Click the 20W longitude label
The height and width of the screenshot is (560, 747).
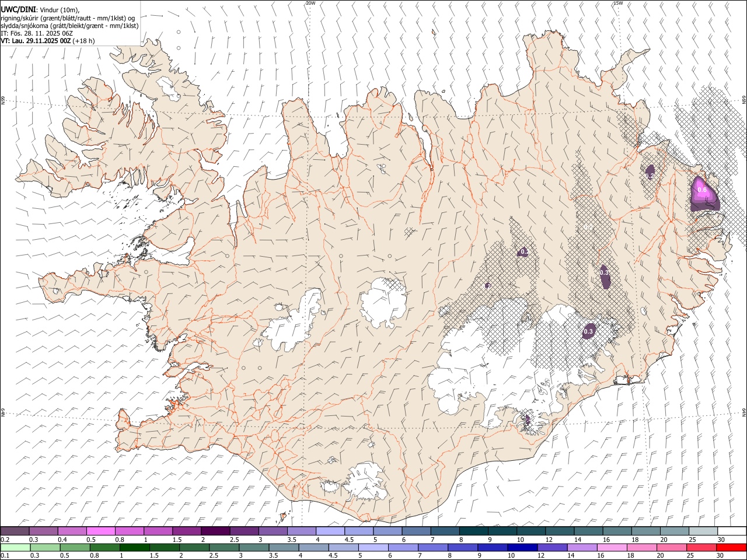click(x=310, y=3)
